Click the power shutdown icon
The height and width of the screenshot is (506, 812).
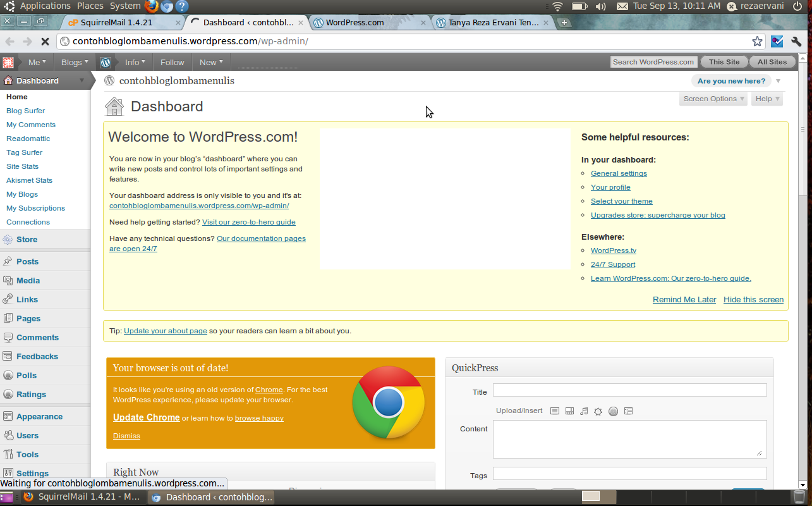(797, 6)
